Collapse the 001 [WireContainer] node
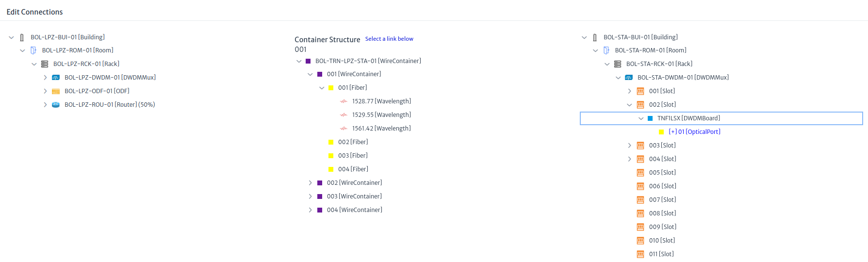The image size is (868, 262). [310, 74]
